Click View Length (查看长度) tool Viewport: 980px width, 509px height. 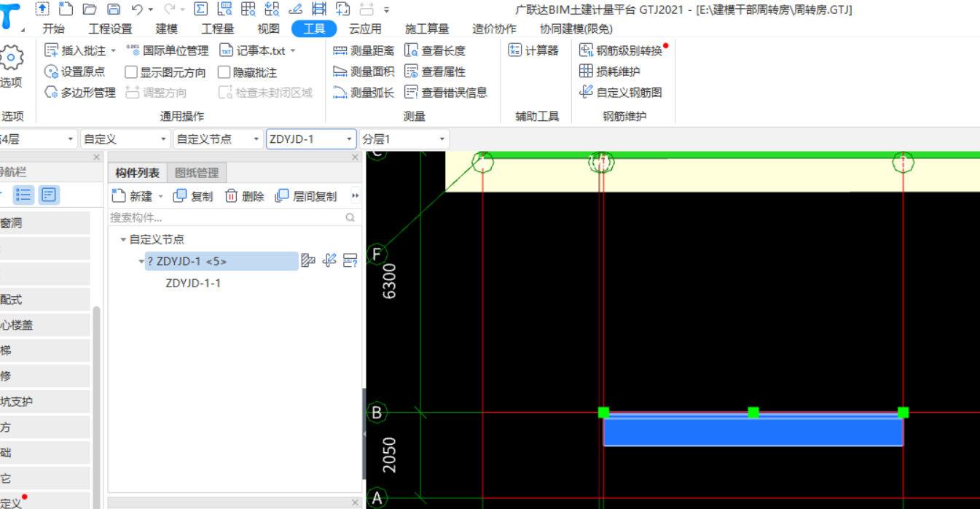pos(435,51)
